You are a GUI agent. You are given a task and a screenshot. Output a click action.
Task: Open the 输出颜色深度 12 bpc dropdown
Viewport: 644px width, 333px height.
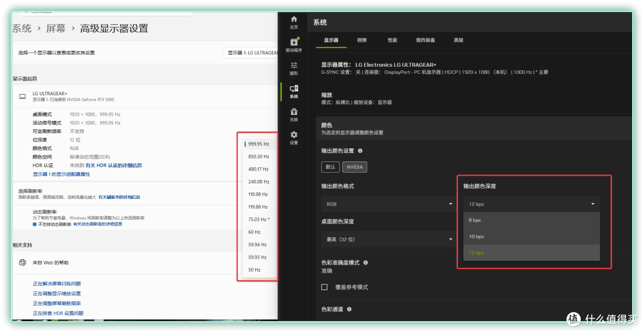click(531, 204)
